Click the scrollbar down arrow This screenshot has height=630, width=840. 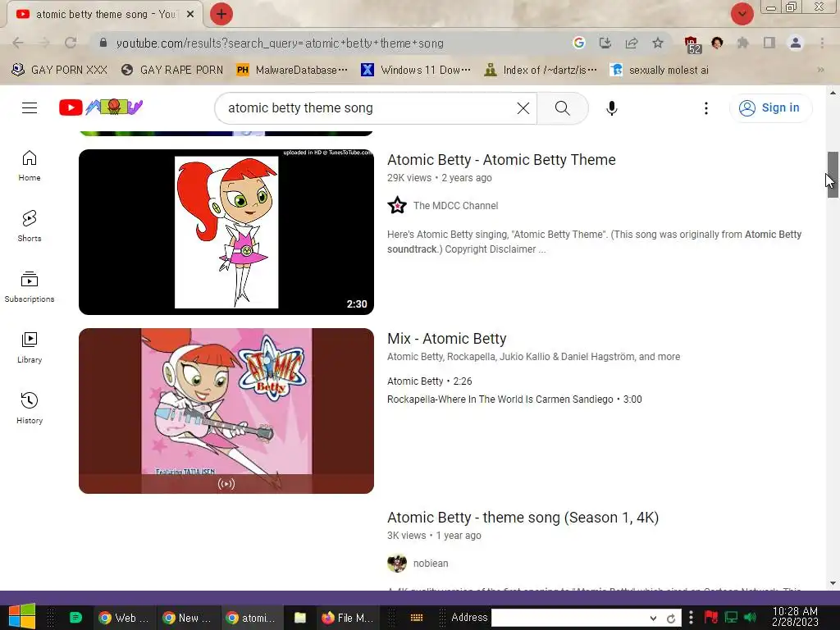click(833, 583)
